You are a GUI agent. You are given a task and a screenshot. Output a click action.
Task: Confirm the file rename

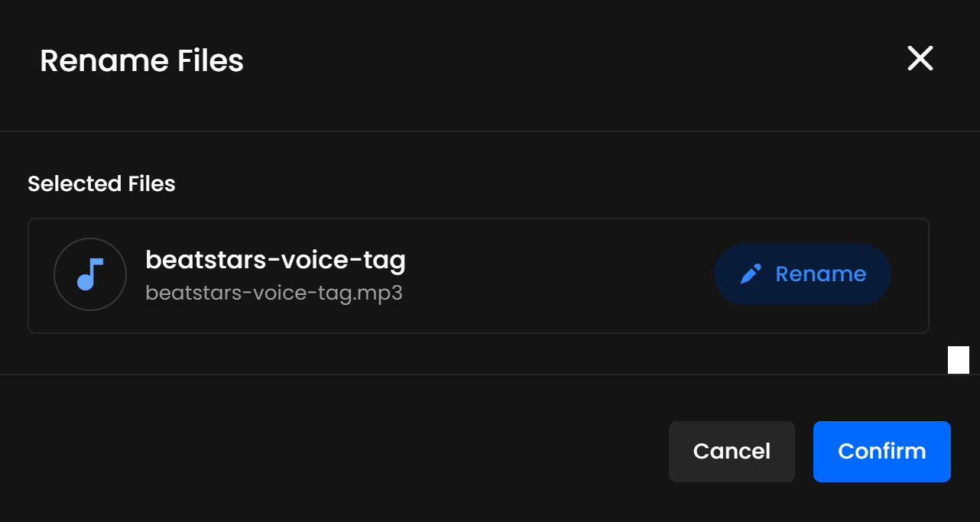coord(881,452)
